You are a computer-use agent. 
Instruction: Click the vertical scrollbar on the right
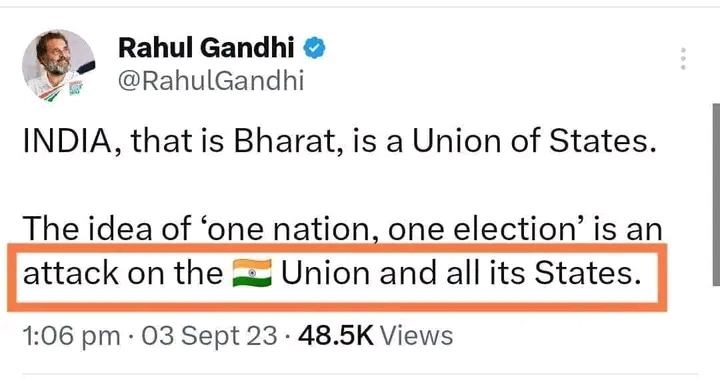point(716,194)
